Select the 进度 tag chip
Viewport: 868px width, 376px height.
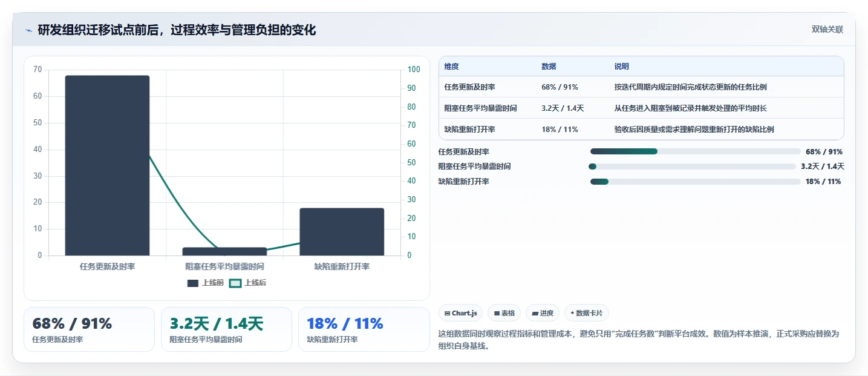coord(543,313)
